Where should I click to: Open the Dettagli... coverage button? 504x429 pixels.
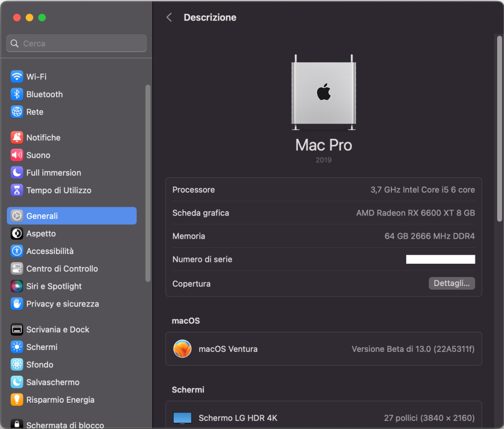451,283
